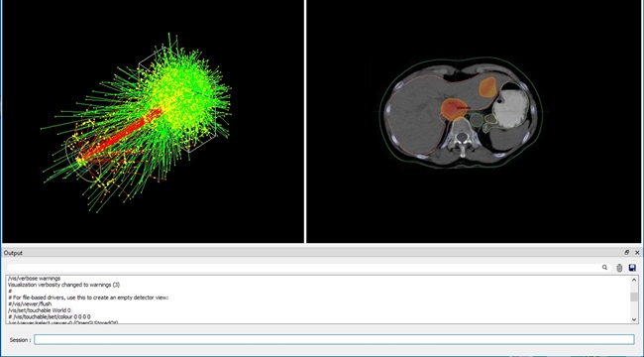The image size is (644, 357).
Task: Click the "/vis/verbose warnings" log line
Action: tap(34, 279)
